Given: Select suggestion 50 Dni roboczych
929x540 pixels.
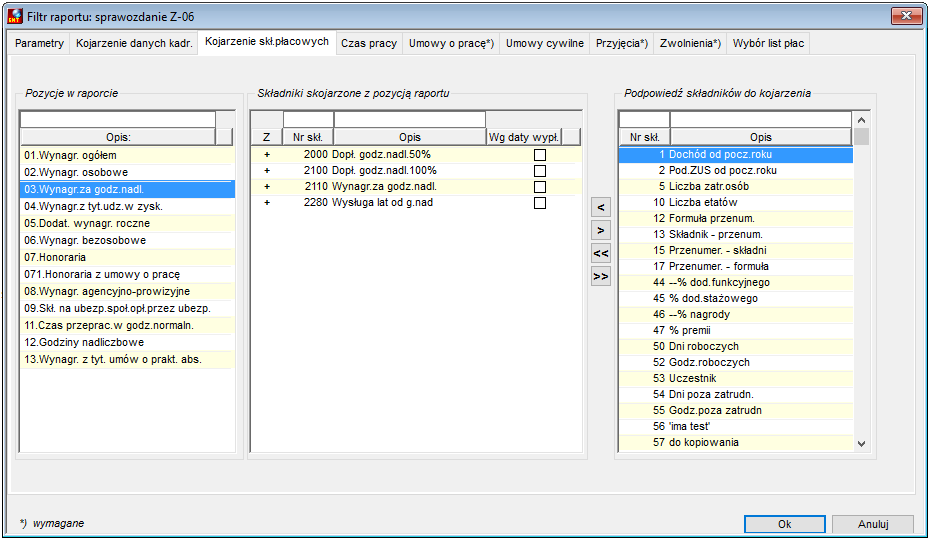Looking at the screenshot, I should [x=736, y=347].
